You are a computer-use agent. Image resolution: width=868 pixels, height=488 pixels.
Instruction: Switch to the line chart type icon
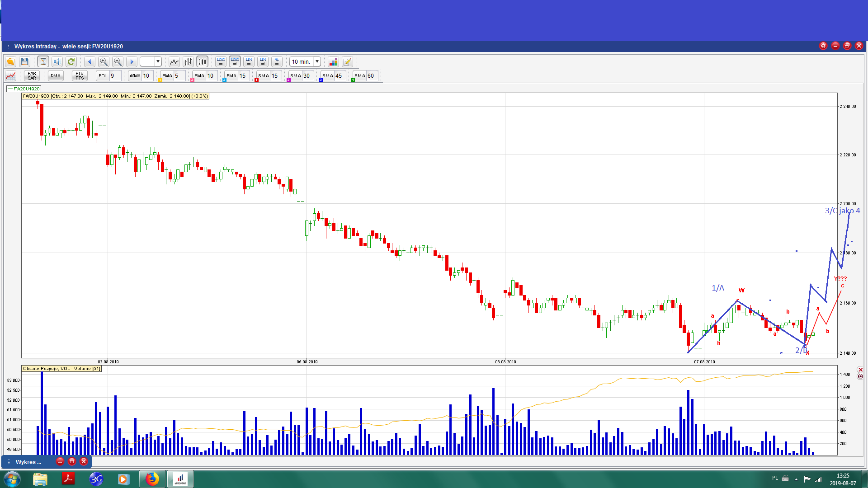(x=174, y=61)
